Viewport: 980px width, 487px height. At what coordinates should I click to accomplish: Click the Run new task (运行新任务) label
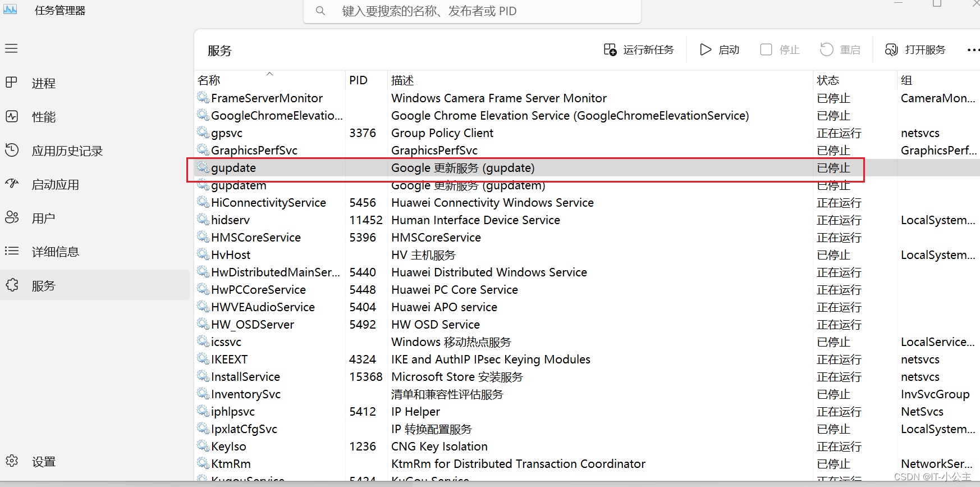click(649, 50)
